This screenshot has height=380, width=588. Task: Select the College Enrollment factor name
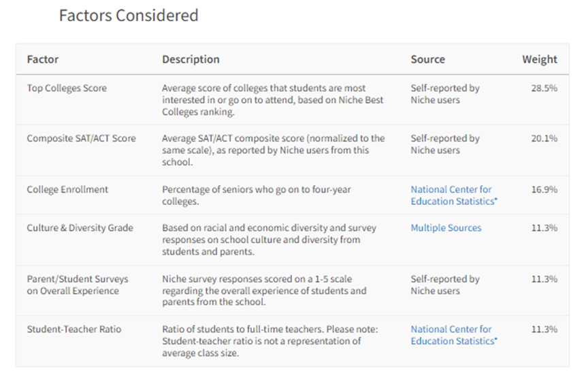[67, 189]
